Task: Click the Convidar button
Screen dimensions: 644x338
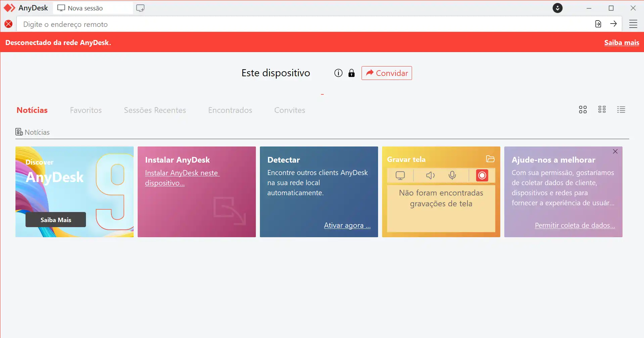Action: click(x=387, y=73)
